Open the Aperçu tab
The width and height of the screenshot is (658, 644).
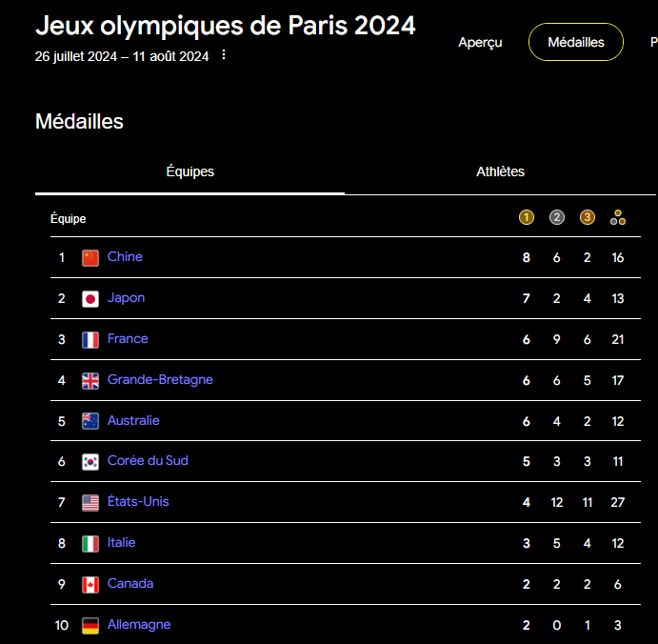click(x=480, y=42)
